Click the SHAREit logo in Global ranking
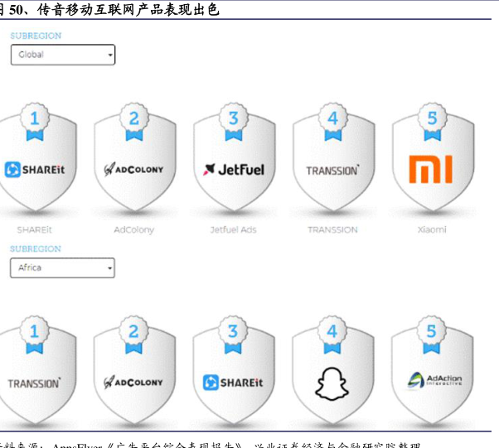499x448 pixels. pos(35,170)
